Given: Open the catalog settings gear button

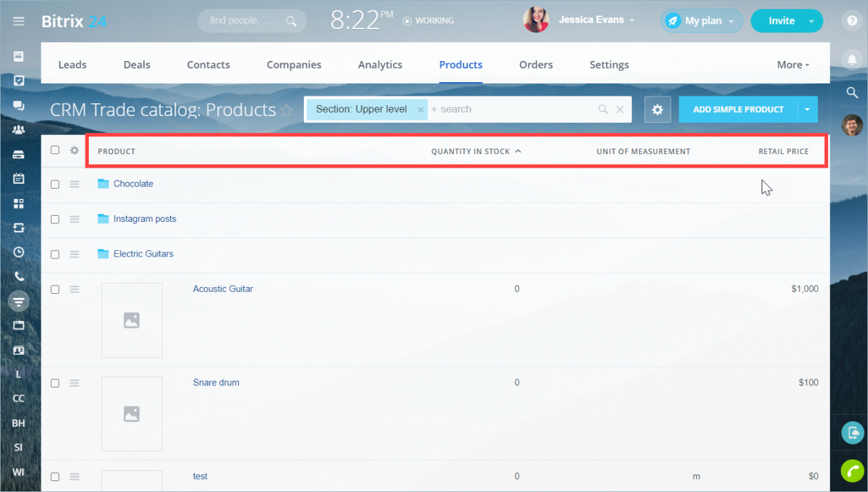Looking at the screenshot, I should point(657,109).
